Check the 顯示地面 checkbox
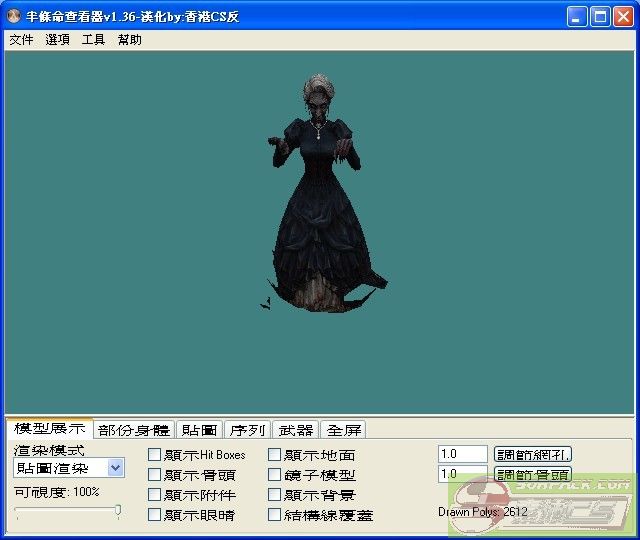This screenshot has height=540, width=640. [275, 455]
